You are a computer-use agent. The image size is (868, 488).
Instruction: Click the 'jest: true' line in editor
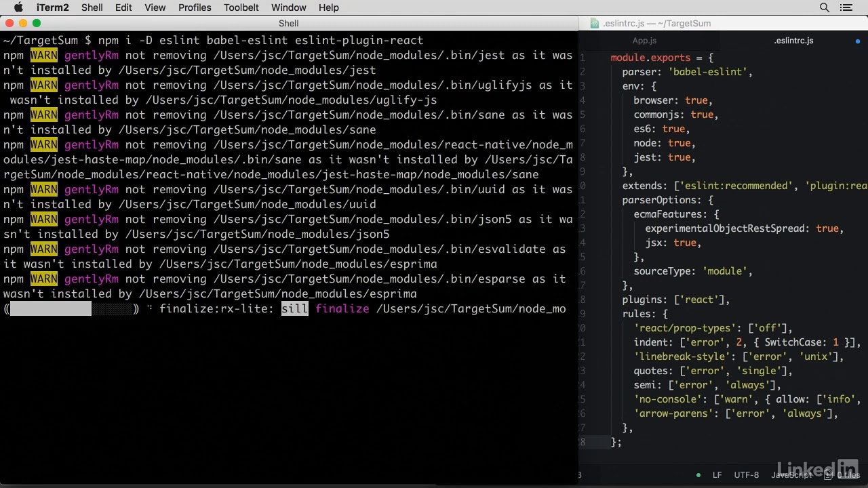(665, 157)
